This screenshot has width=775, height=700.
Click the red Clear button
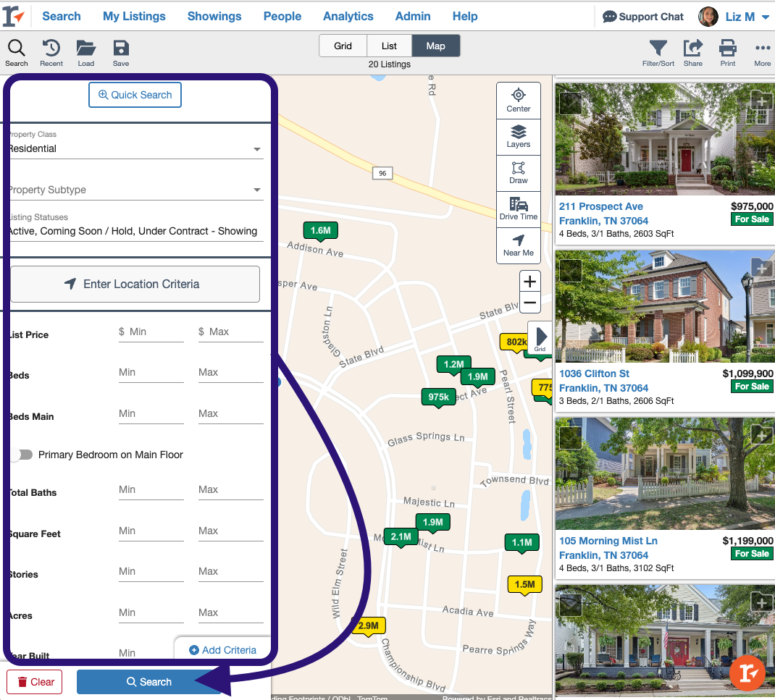tap(35, 682)
